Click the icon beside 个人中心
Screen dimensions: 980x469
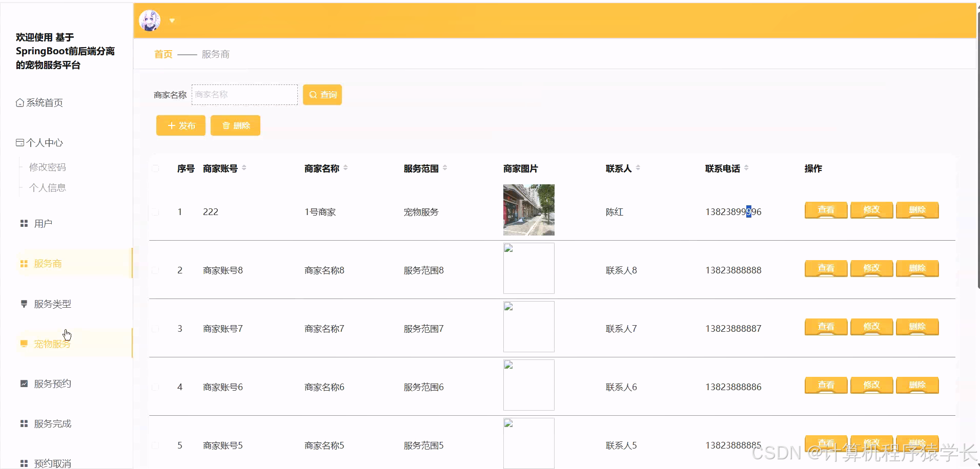tap(20, 143)
